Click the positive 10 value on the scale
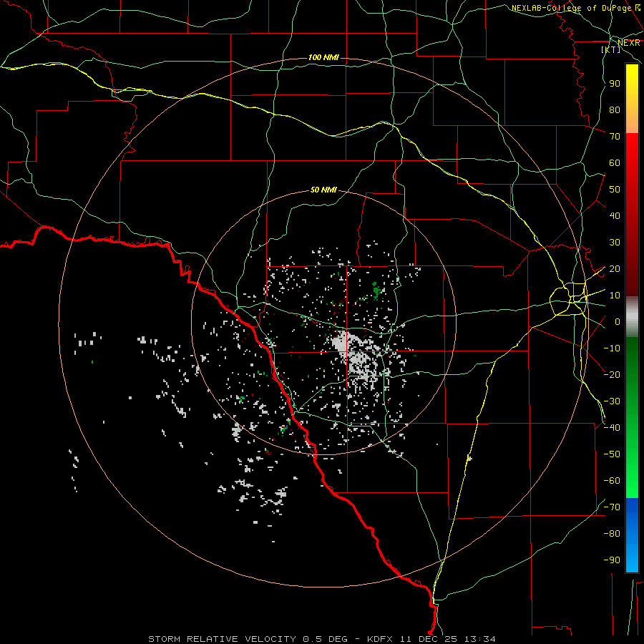The width and height of the screenshot is (644, 644). [615, 296]
